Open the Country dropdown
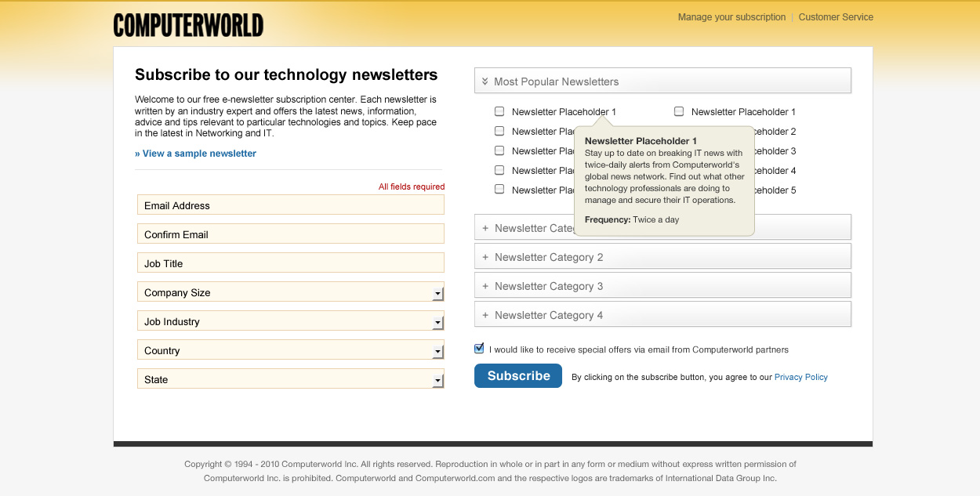Viewport: 980px width, 496px height. 291,350
